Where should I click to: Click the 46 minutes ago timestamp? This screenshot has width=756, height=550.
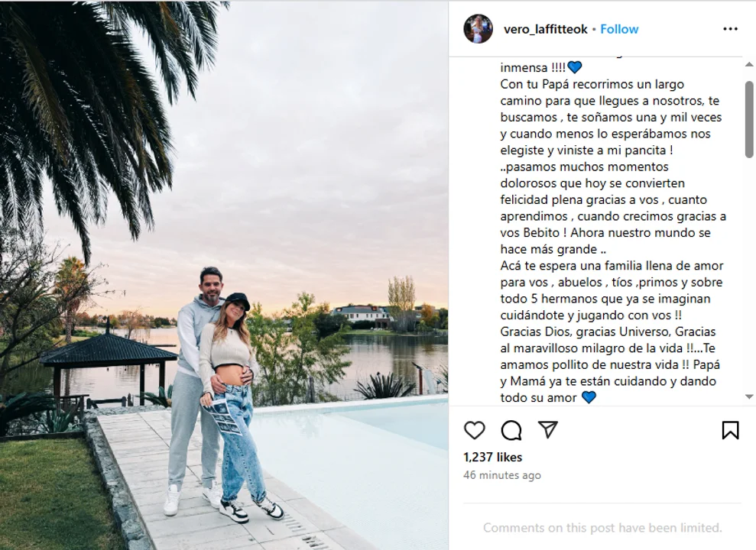502,475
